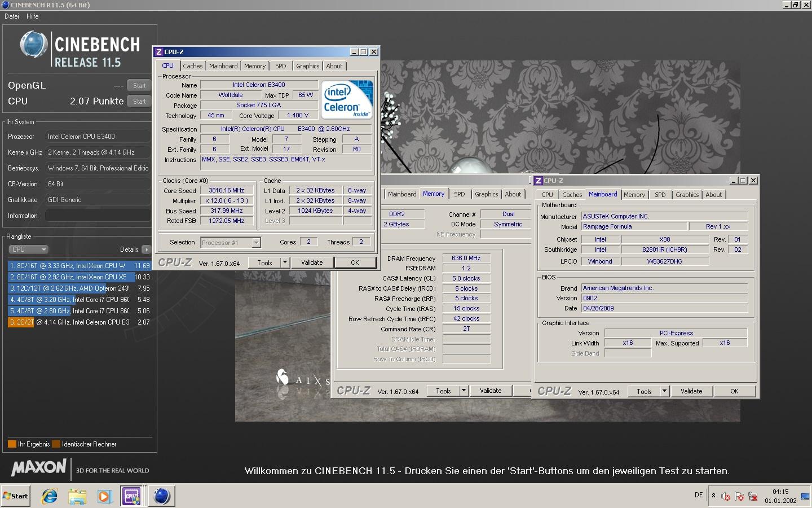Select ranking row 4 Core i7 3.20 GHz
812x508 pixels.
click(80, 300)
